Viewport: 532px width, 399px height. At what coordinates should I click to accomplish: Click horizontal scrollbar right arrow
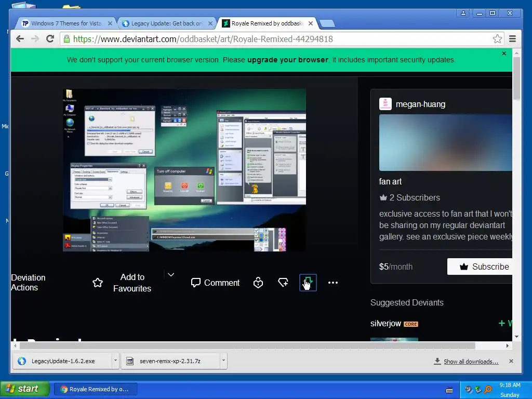pos(507,345)
